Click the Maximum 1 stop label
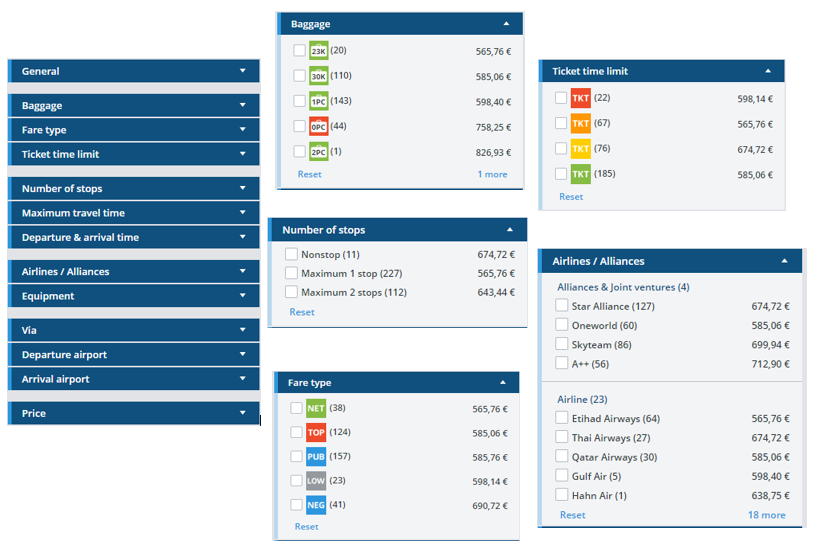Screen dimensions: 813x555 347,274
